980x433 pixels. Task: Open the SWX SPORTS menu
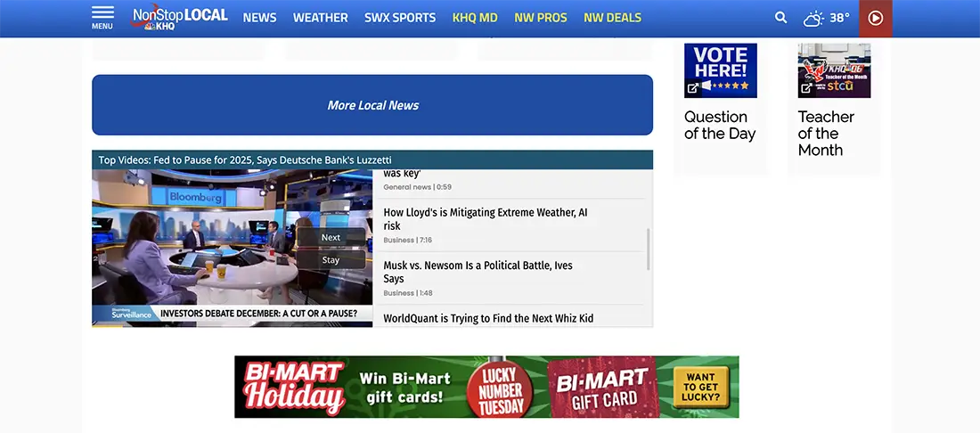pos(400,18)
